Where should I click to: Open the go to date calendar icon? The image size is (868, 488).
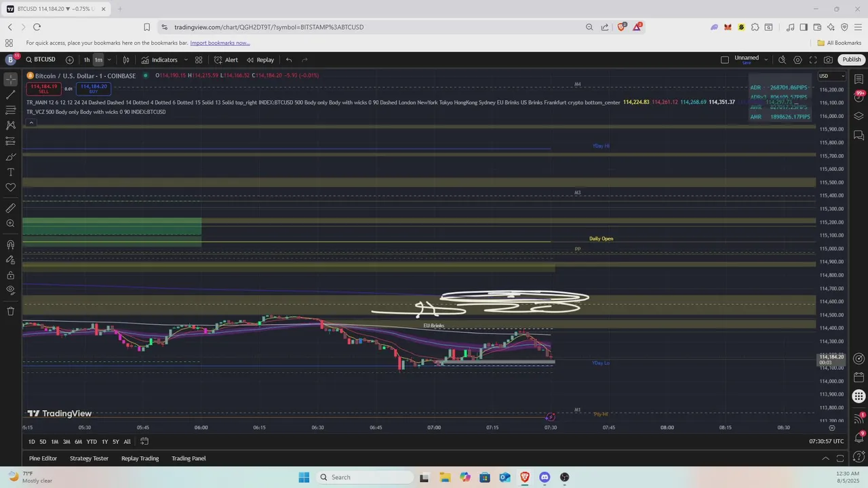click(144, 442)
